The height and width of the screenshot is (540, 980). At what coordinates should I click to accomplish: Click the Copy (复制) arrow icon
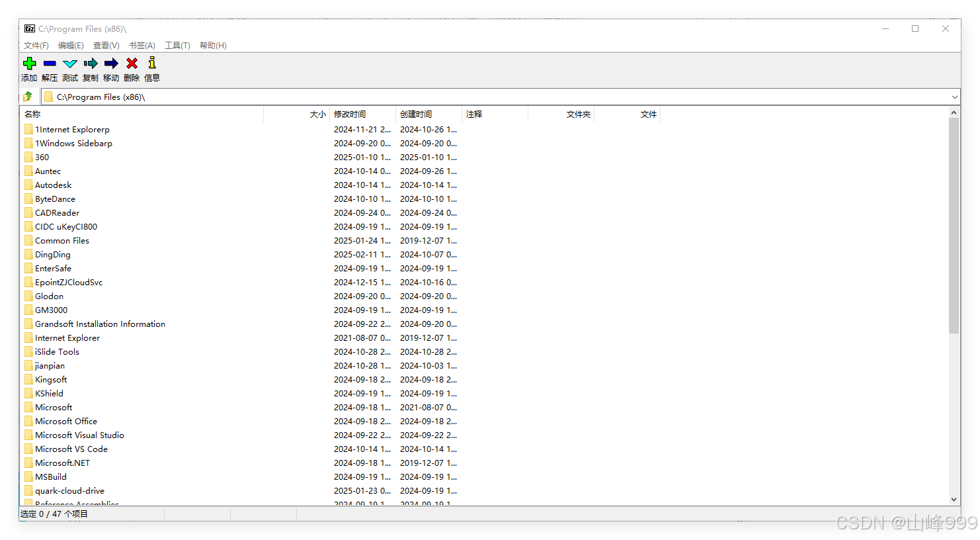click(91, 64)
